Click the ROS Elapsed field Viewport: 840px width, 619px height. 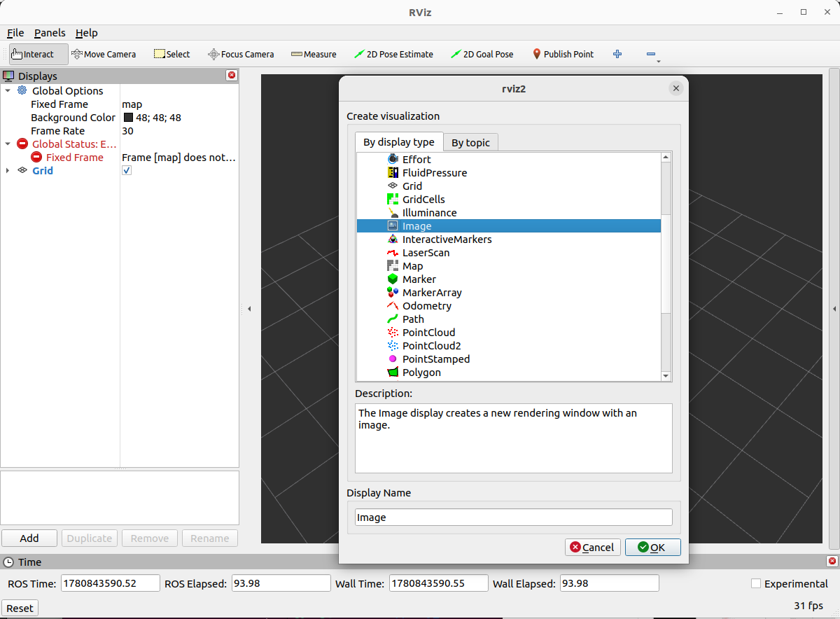pyautogui.click(x=281, y=583)
